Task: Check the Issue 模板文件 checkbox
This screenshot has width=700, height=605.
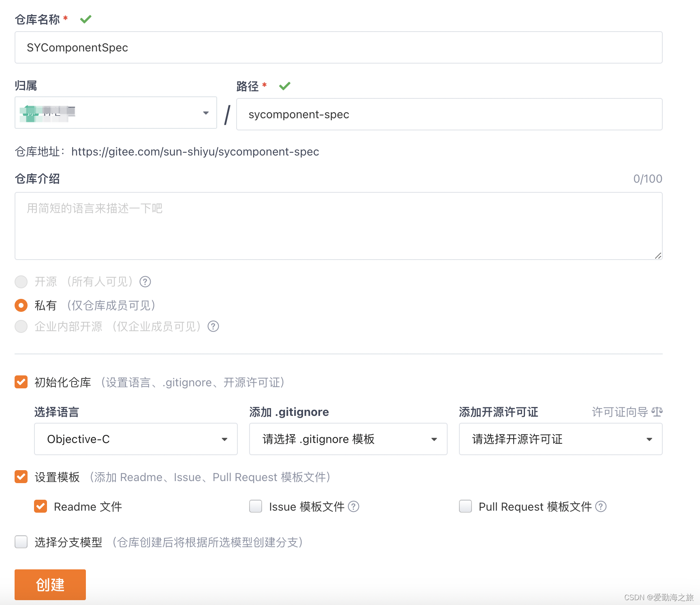Action: coord(256,506)
